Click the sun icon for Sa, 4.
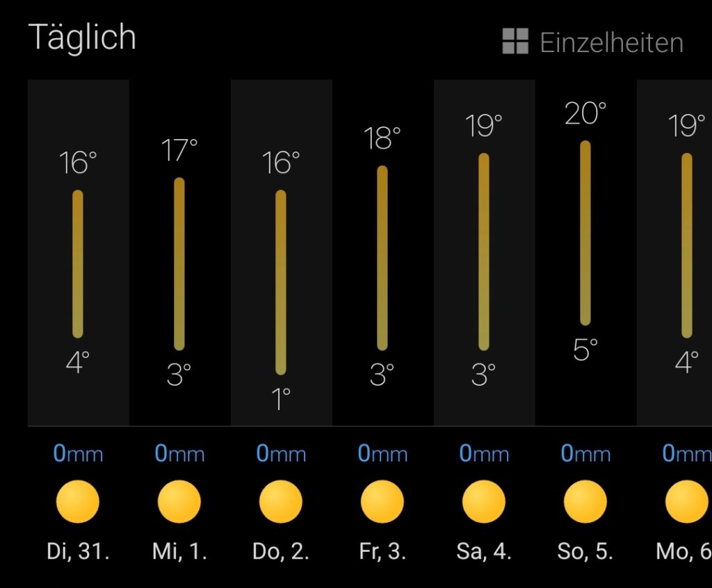Viewport: 712px width, 588px height. [484, 502]
